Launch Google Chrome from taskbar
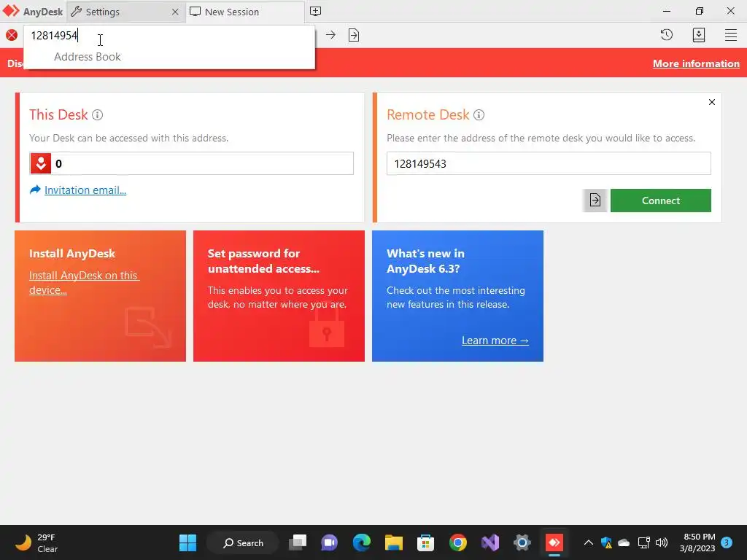The width and height of the screenshot is (747, 560). 458,542
